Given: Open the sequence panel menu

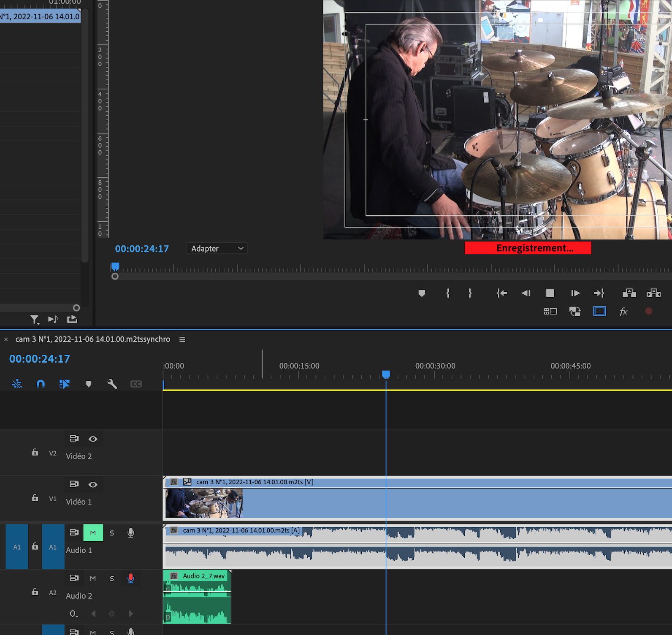Looking at the screenshot, I should coord(182,339).
